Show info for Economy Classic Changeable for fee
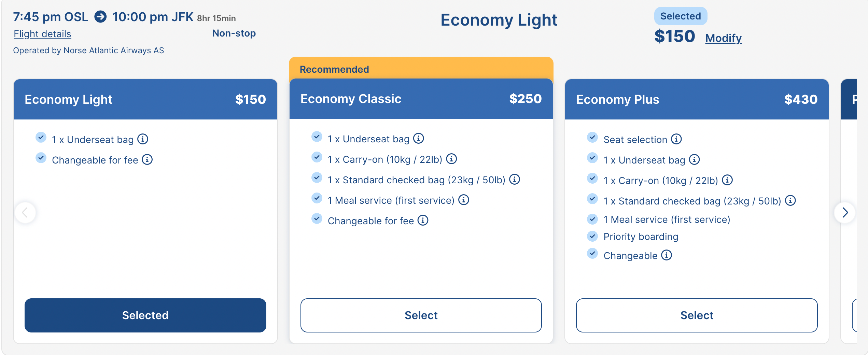The height and width of the screenshot is (355, 868). (x=423, y=221)
